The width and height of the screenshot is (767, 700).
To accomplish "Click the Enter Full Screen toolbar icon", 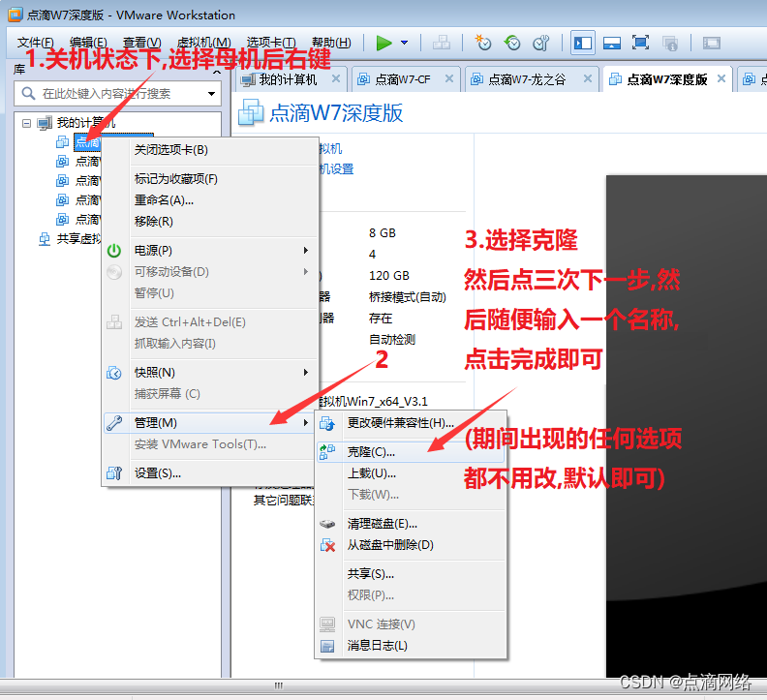I will pyautogui.click(x=640, y=43).
